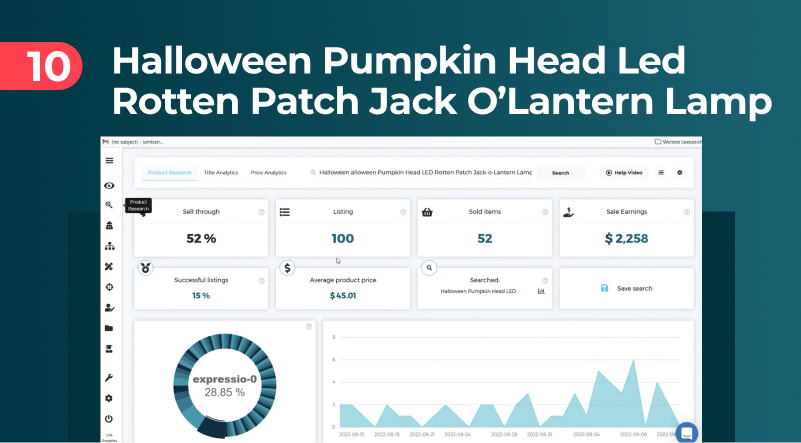Click the dollar icon on Average product price
Screen dimensions: 801x443
pos(288,268)
